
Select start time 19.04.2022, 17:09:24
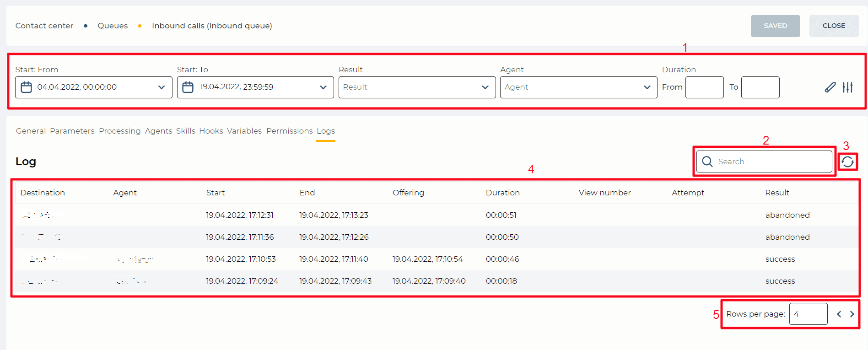click(x=242, y=281)
